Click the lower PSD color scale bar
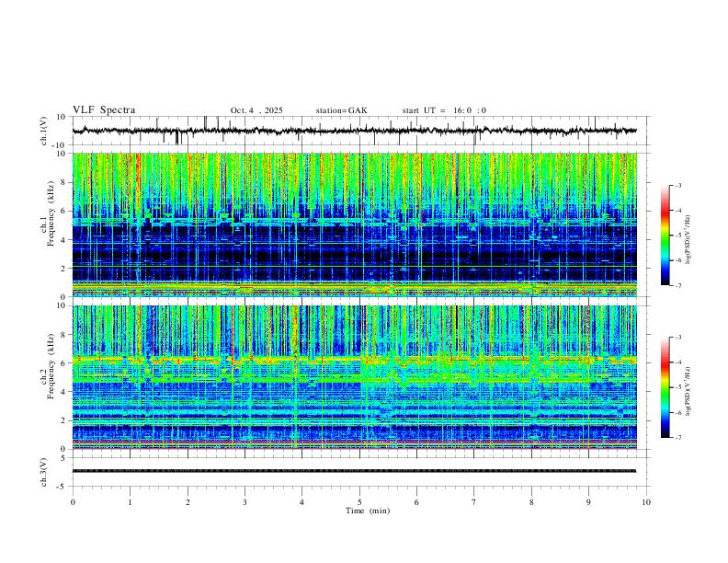 point(665,387)
